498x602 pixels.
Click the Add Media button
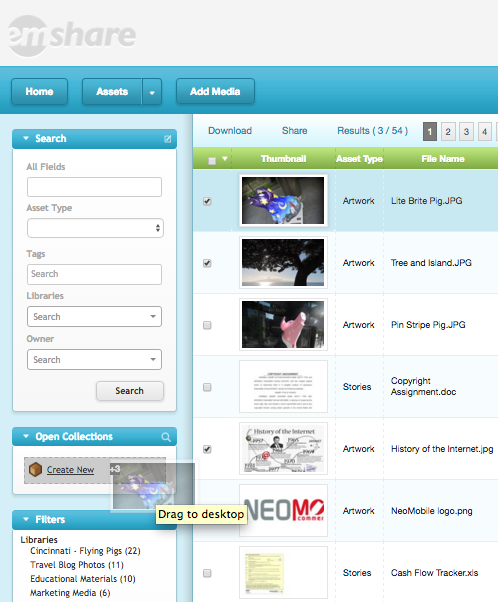[215, 91]
